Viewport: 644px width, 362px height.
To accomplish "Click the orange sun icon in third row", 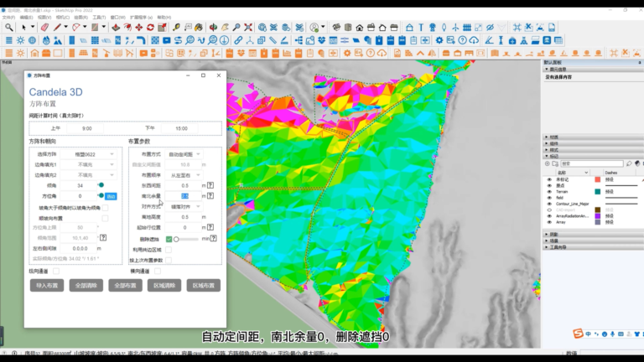I will point(20,53).
